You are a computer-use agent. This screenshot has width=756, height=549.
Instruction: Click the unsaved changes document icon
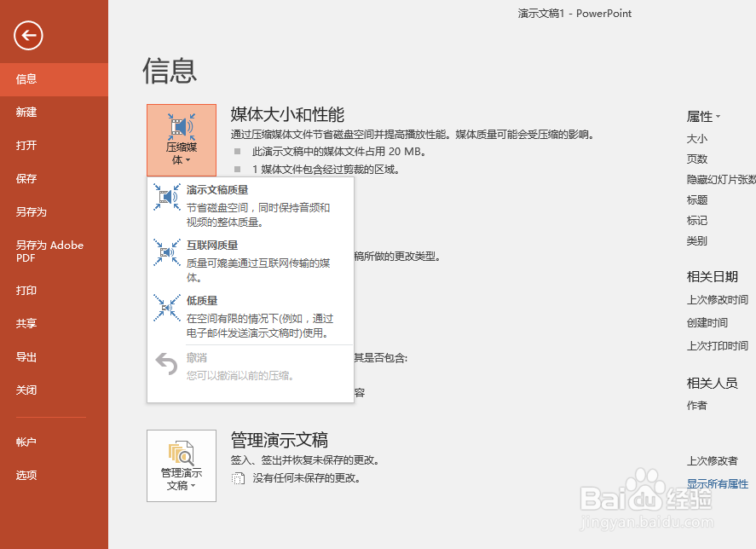click(238, 478)
